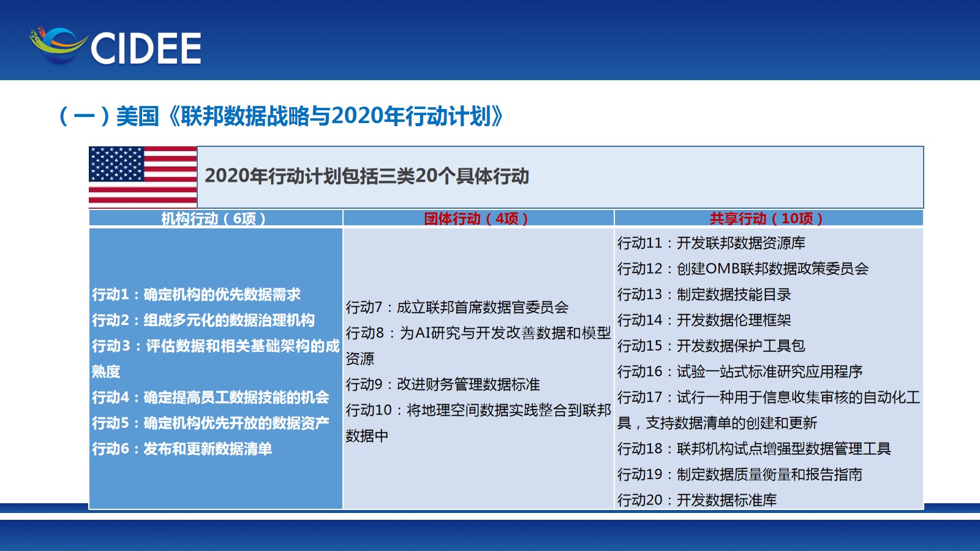Click 行动20 开发数据标准库 line
980x551 pixels.
697,500
